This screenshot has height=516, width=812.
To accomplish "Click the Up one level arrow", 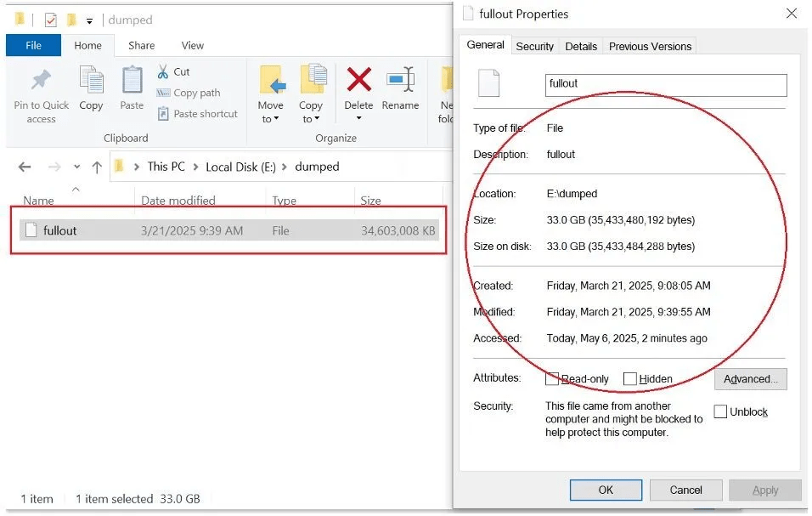I will pyautogui.click(x=96, y=167).
